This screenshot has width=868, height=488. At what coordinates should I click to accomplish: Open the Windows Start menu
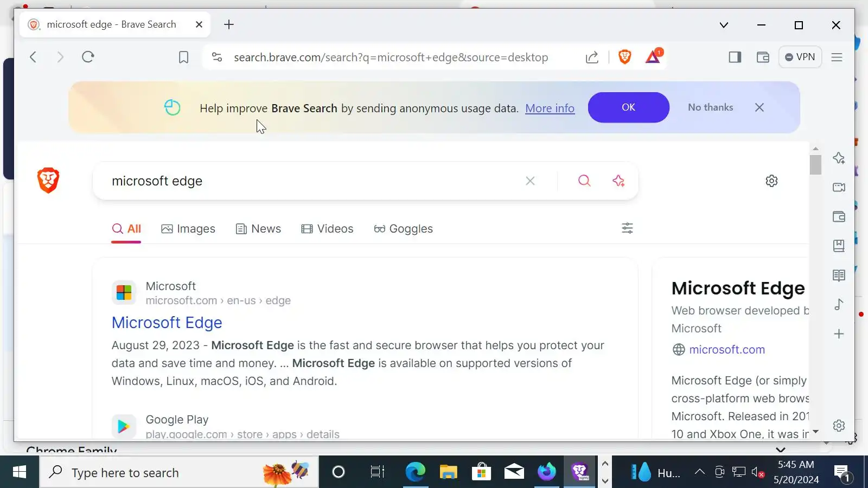pyautogui.click(x=20, y=472)
